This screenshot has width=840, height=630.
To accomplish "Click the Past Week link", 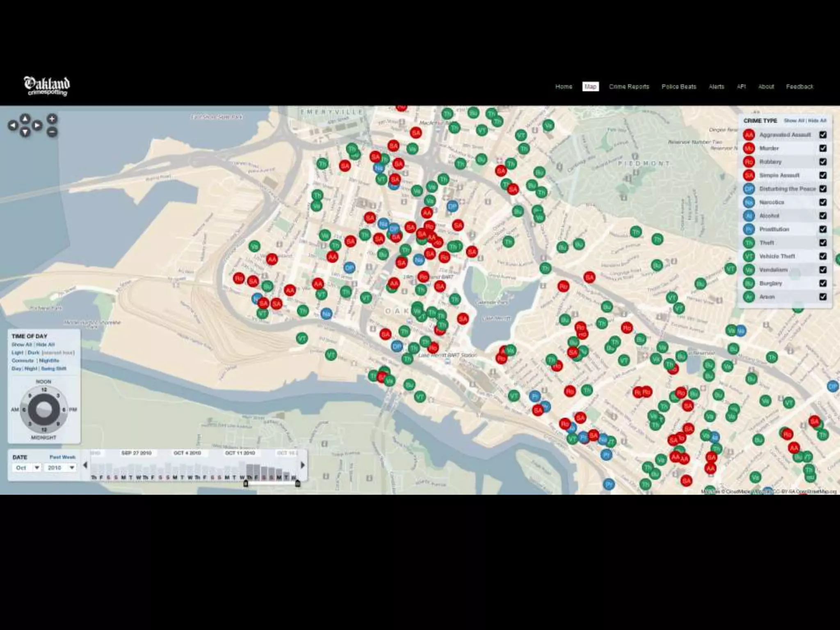I will (x=62, y=457).
